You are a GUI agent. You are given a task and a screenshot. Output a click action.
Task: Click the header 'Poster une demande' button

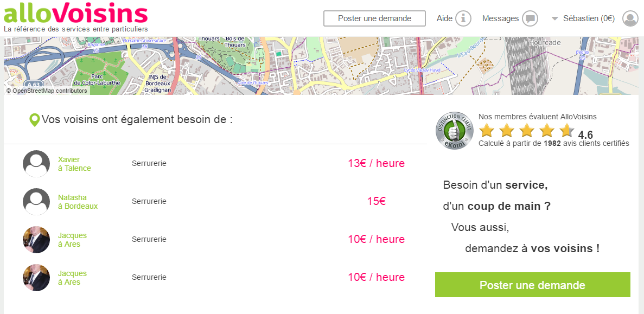tap(374, 18)
